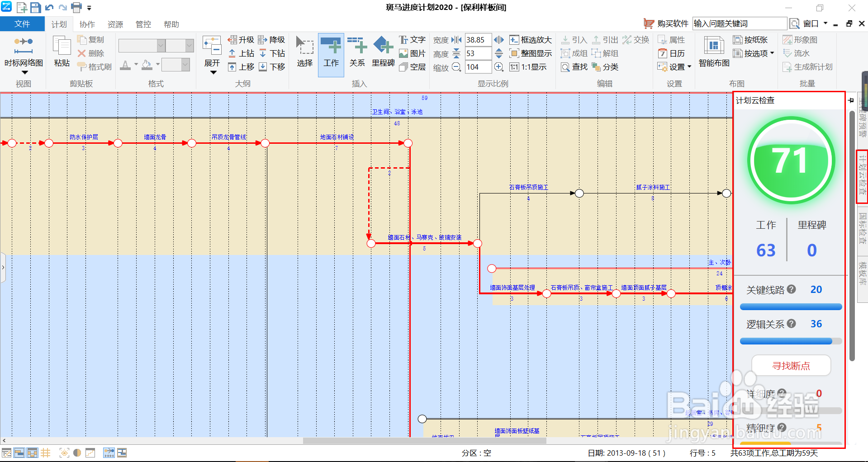
Task: Open the 国标检查 side tab
Action: [x=863, y=229]
